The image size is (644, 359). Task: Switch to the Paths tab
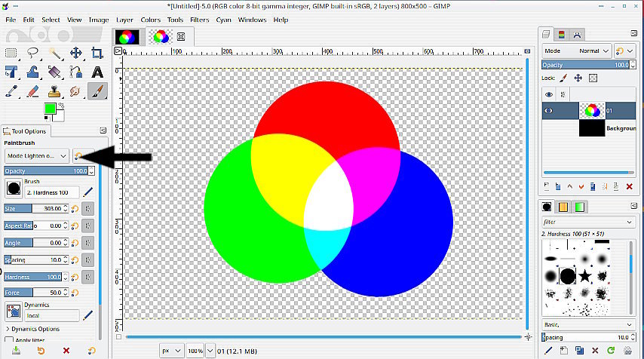pos(577,35)
